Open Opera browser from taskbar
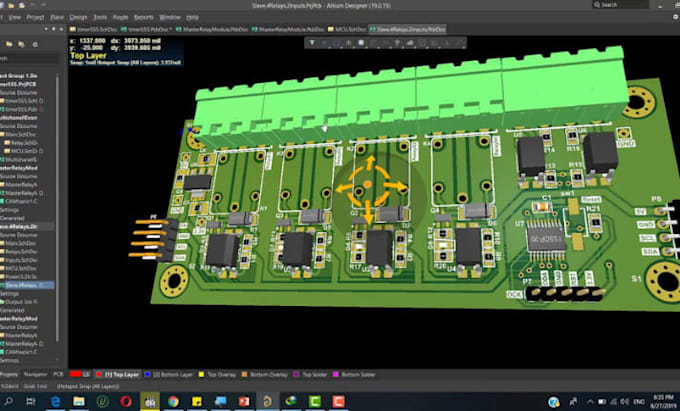 point(126,401)
